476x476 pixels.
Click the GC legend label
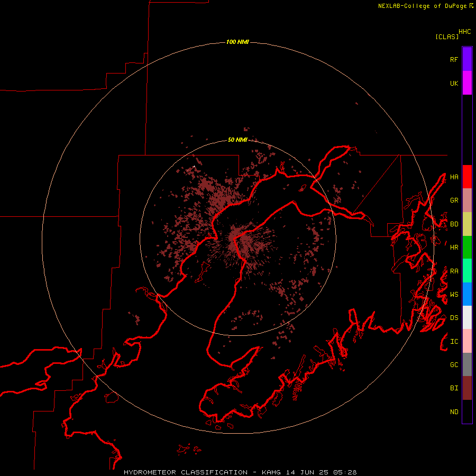coord(454,365)
